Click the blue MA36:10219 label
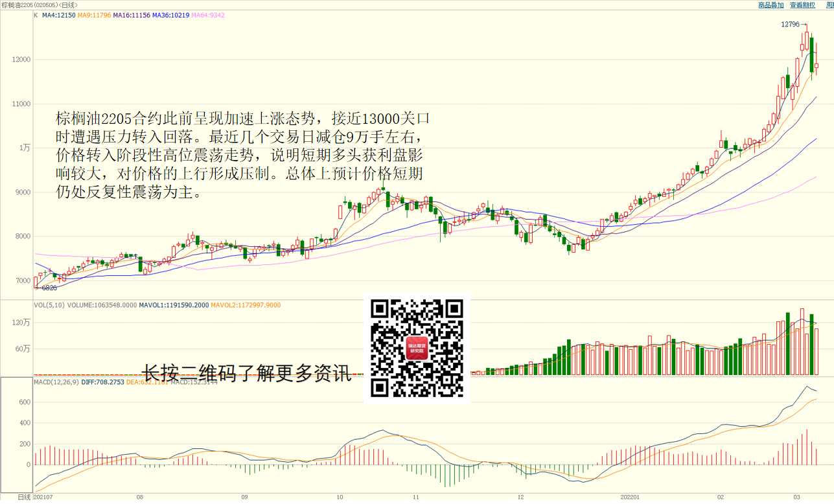 pyautogui.click(x=171, y=15)
